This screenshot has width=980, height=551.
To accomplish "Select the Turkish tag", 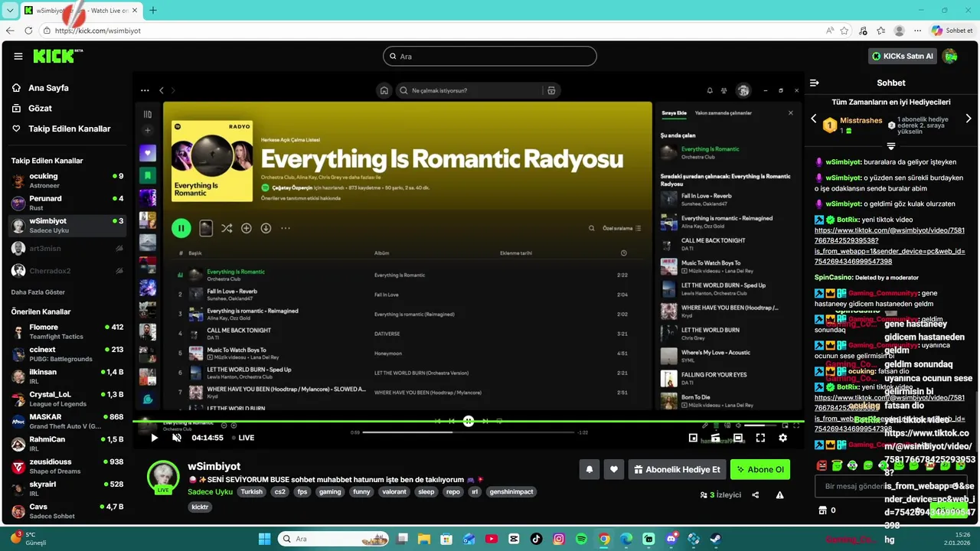I will click(251, 492).
